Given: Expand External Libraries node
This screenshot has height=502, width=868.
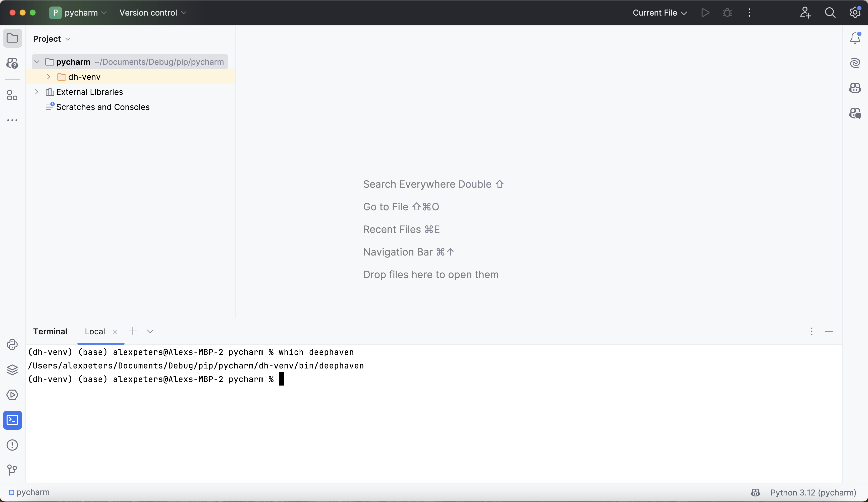Looking at the screenshot, I should pos(36,92).
